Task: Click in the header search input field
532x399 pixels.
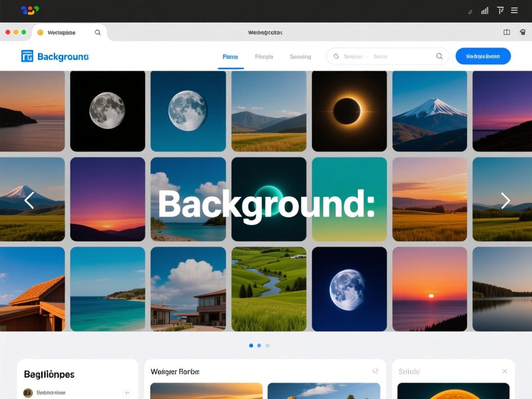Action: coord(383,56)
